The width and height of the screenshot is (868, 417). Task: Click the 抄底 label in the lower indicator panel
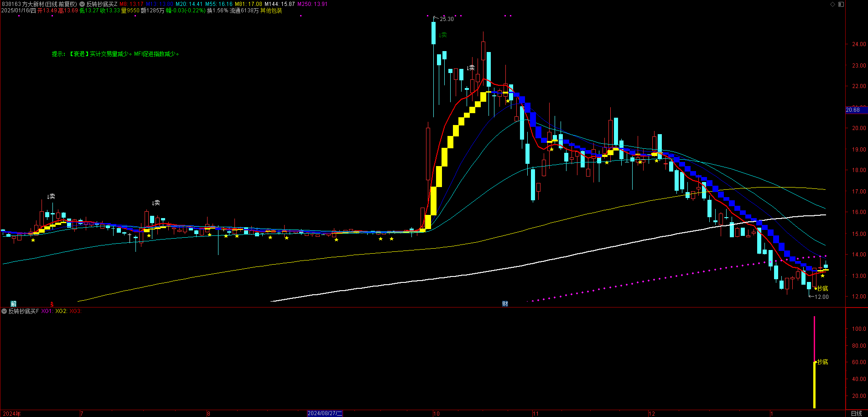[x=822, y=362]
